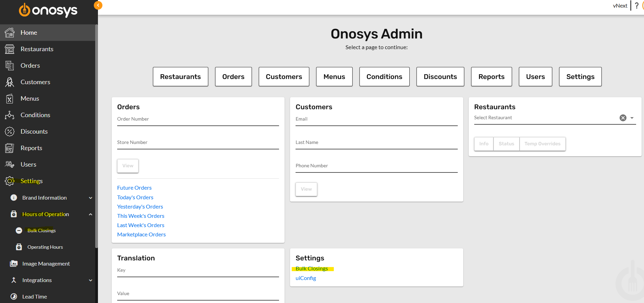Click the Menus page button
The image size is (644, 303).
pos(334,77)
